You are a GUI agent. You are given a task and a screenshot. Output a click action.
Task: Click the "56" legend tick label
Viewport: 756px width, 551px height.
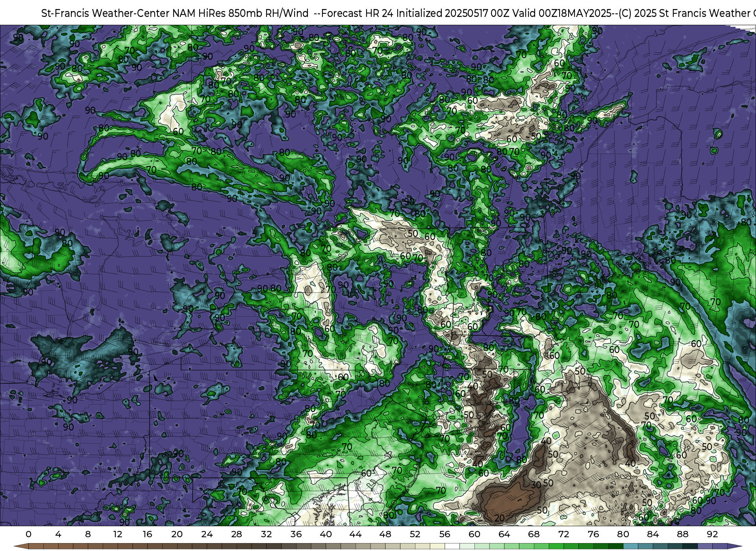(445, 534)
